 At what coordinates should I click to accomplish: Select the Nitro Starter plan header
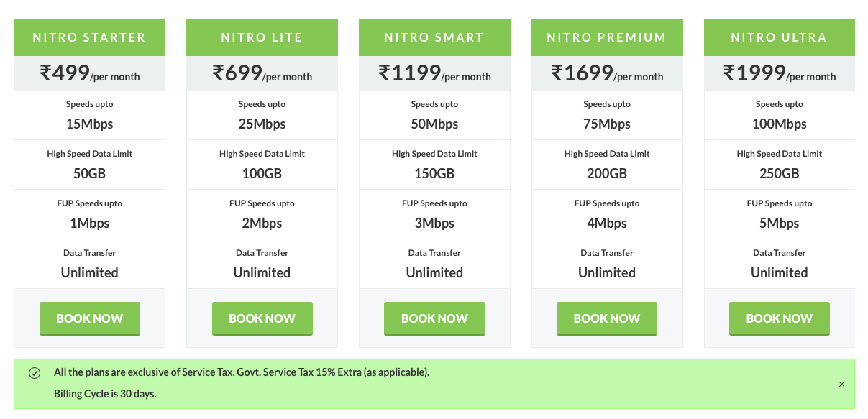tap(90, 37)
